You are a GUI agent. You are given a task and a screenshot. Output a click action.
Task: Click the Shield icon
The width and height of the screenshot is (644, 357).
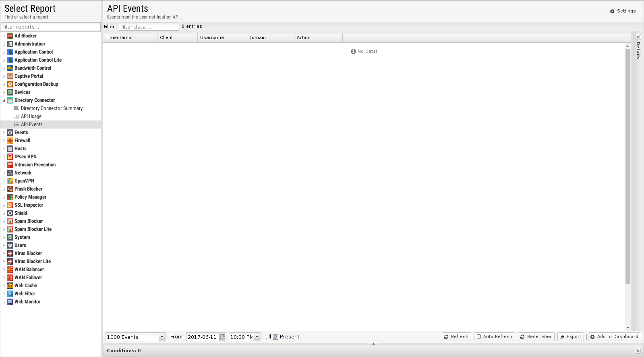10,213
